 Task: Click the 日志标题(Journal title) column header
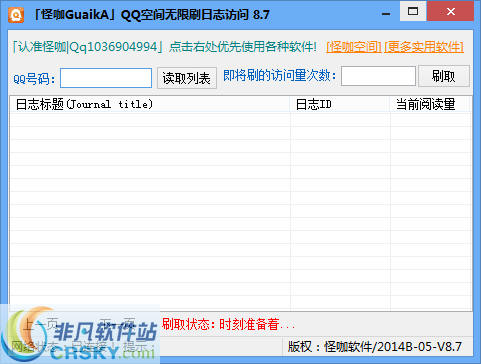point(150,104)
